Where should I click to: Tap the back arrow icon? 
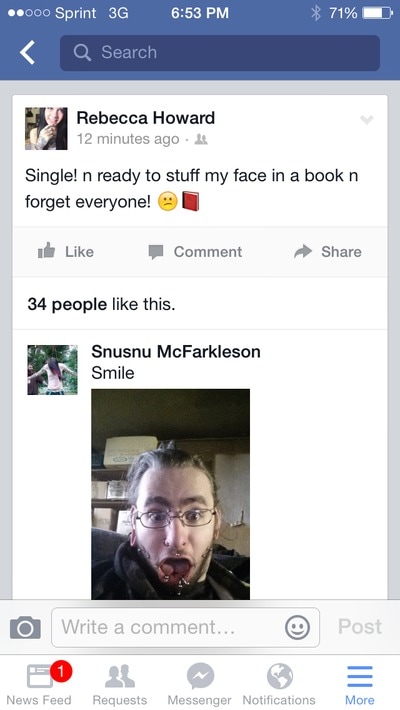(28, 53)
